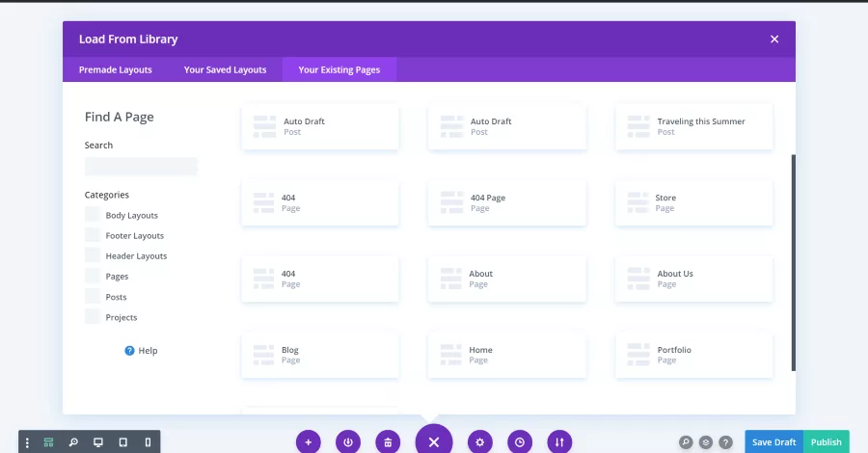Click the purple trash clear-layout button

(388, 442)
